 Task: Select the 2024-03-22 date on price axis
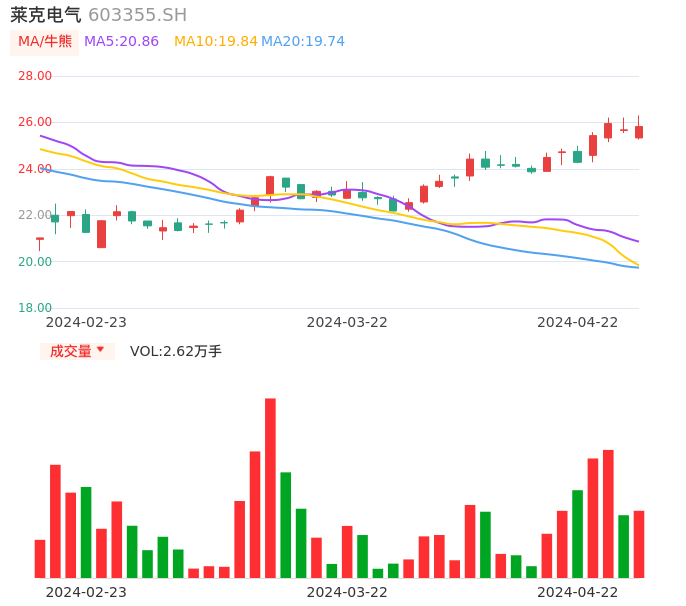pyautogui.click(x=347, y=322)
